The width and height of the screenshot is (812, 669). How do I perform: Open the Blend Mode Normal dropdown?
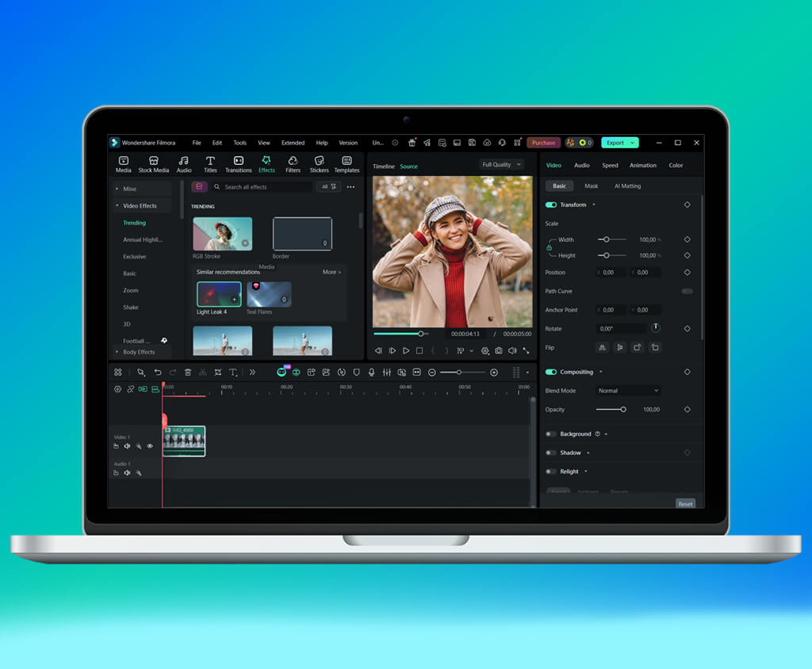628,391
